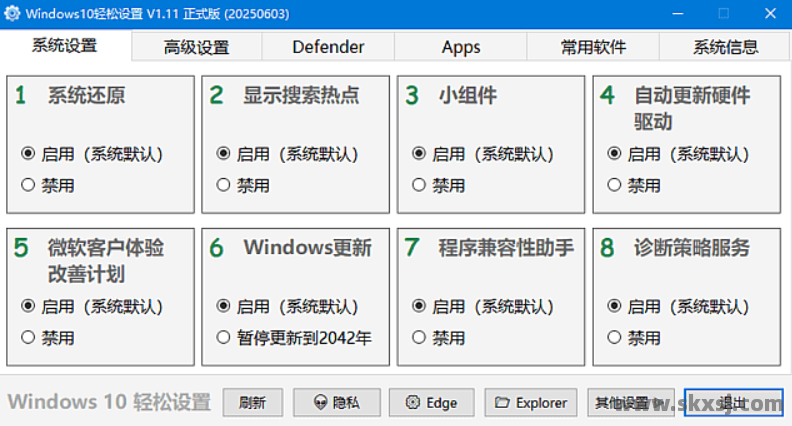The width and height of the screenshot is (792, 426).
Task: Disable 微软客户体验改善计划
Action: coord(28,338)
